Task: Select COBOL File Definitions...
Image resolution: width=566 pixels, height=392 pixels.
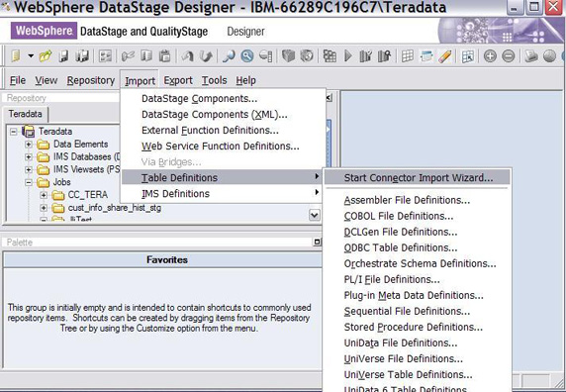Action: [x=418, y=216]
